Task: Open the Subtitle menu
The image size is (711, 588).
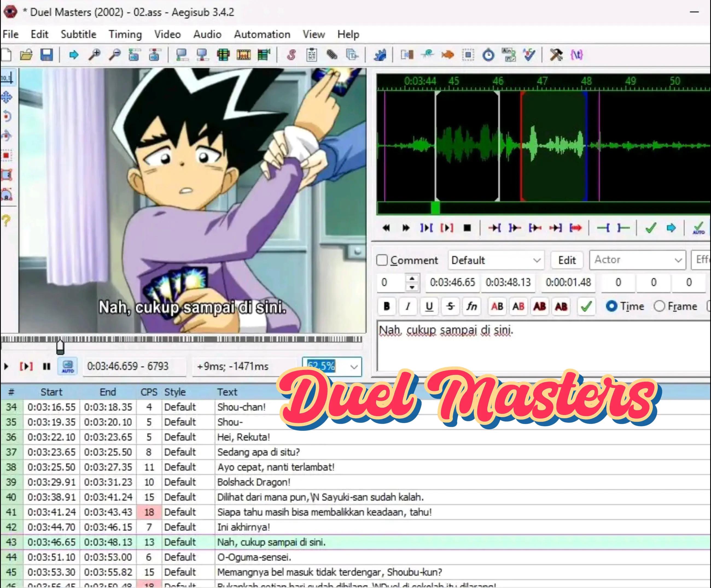Action: point(78,34)
